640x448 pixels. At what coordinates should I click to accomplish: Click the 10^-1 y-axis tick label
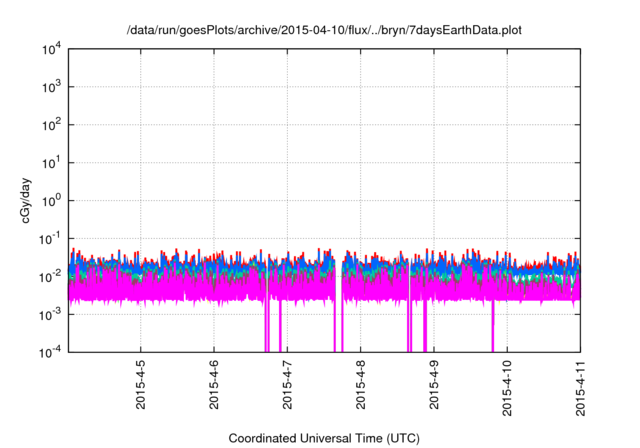(50, 239)
